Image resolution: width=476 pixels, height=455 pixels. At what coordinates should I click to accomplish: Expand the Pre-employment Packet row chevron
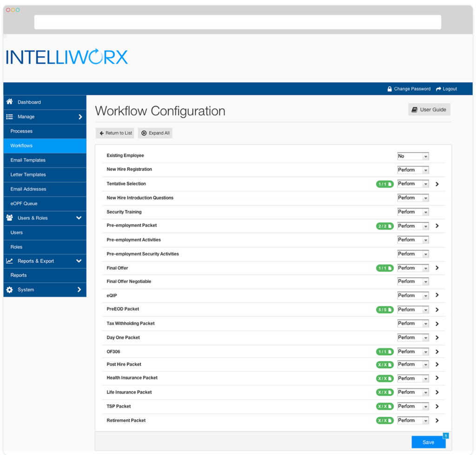click(x=437, y=226)
